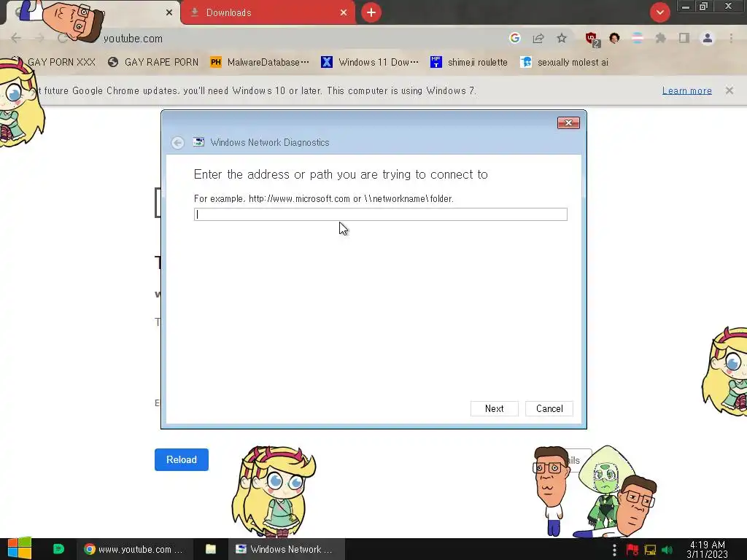Bookmark this page with the star icon

point(562,38)
